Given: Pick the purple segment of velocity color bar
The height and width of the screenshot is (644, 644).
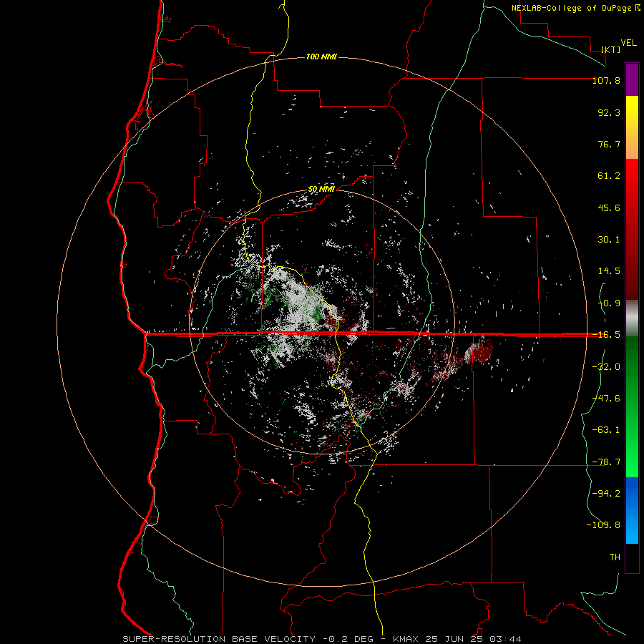Looking at the screenshot, I should 632,79.
